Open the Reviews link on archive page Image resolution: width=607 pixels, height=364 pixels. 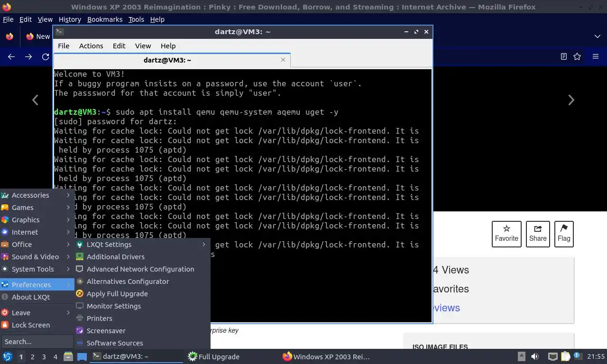click(x=446, y=308)
